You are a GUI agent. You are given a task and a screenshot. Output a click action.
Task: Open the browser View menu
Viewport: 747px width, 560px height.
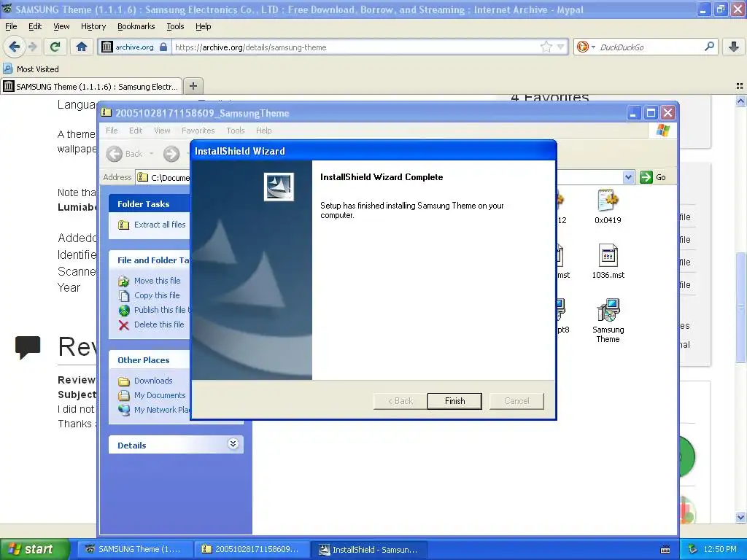(x=61, y=26)
